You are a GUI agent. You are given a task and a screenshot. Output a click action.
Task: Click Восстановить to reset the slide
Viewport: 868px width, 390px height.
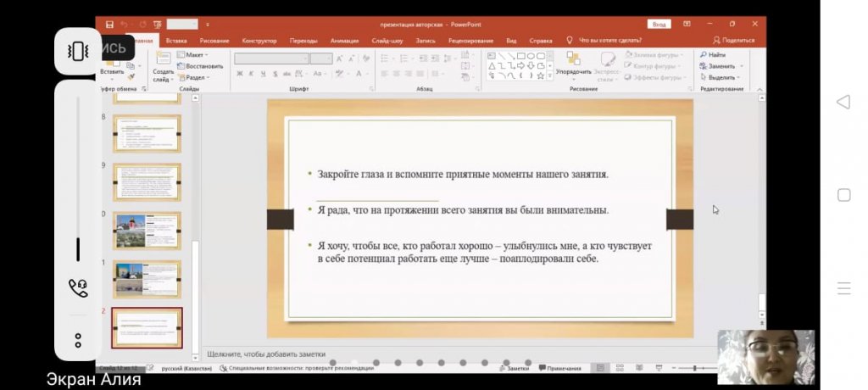point(200,66)
